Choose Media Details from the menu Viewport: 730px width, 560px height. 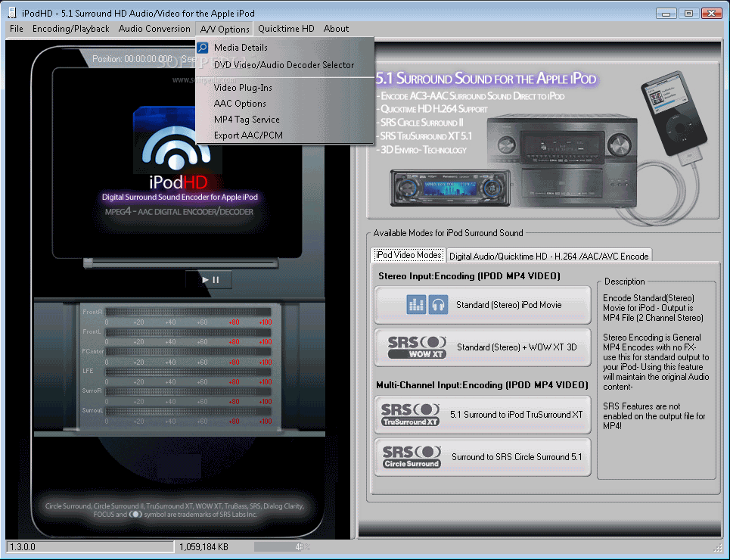285,48
